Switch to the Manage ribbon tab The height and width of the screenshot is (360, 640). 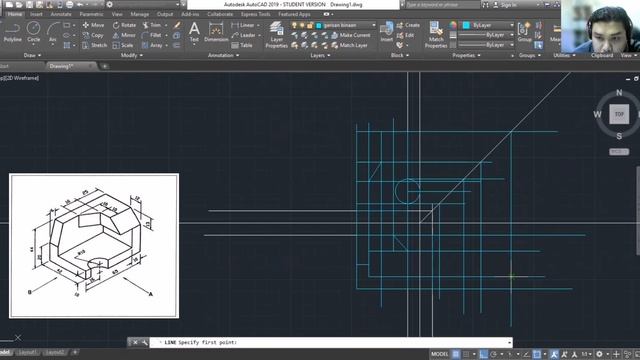(140, 14)
